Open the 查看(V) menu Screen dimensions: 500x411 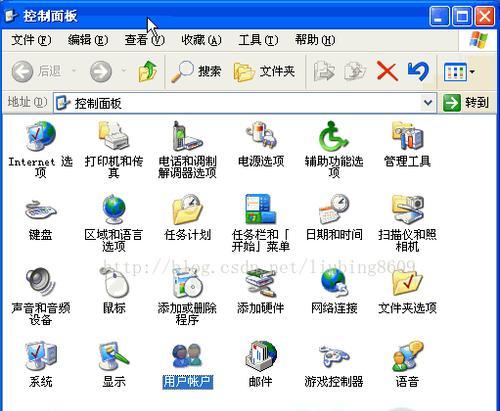pos(144,40)
